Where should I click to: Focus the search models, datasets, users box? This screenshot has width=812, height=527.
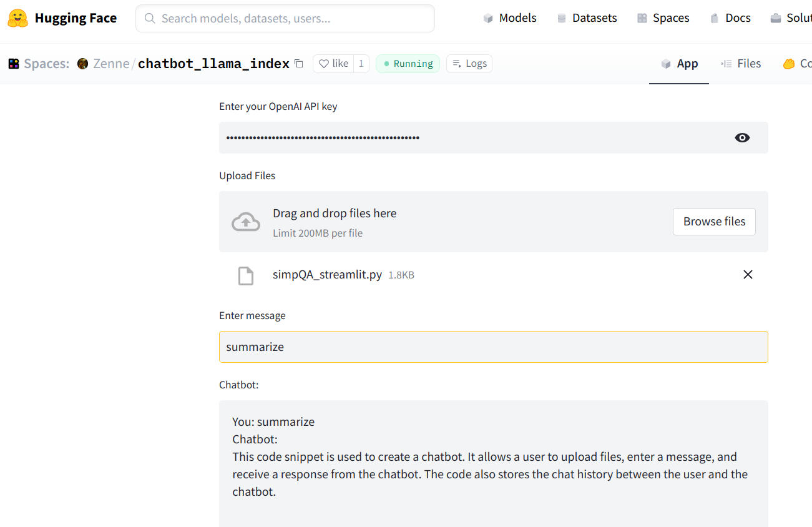coord(285,19)
